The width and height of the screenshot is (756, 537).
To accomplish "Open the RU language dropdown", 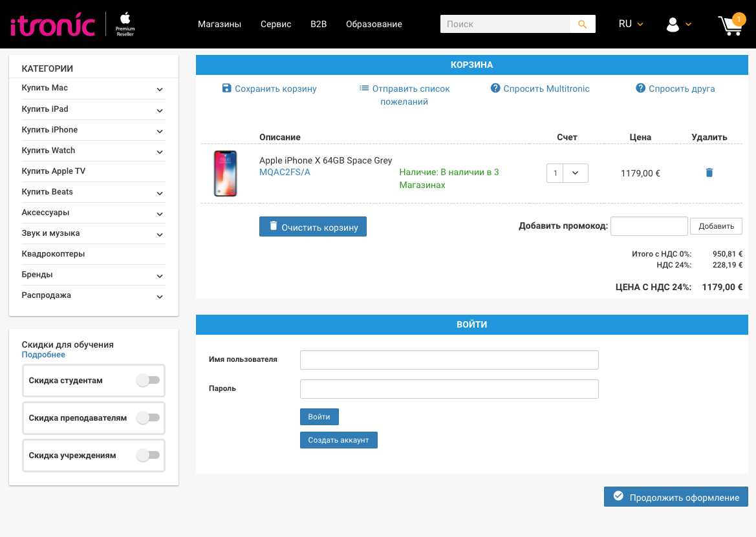I will click(x=631, y=24).
